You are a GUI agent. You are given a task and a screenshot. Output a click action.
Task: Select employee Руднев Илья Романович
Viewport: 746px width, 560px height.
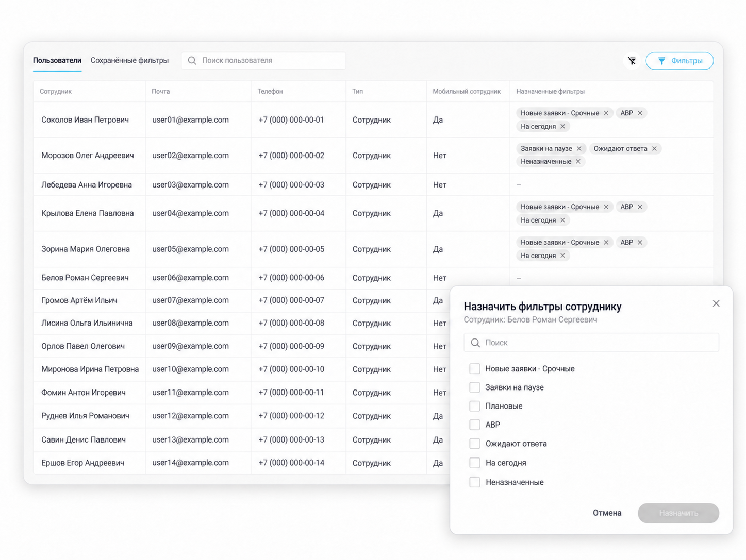[85, 416]
